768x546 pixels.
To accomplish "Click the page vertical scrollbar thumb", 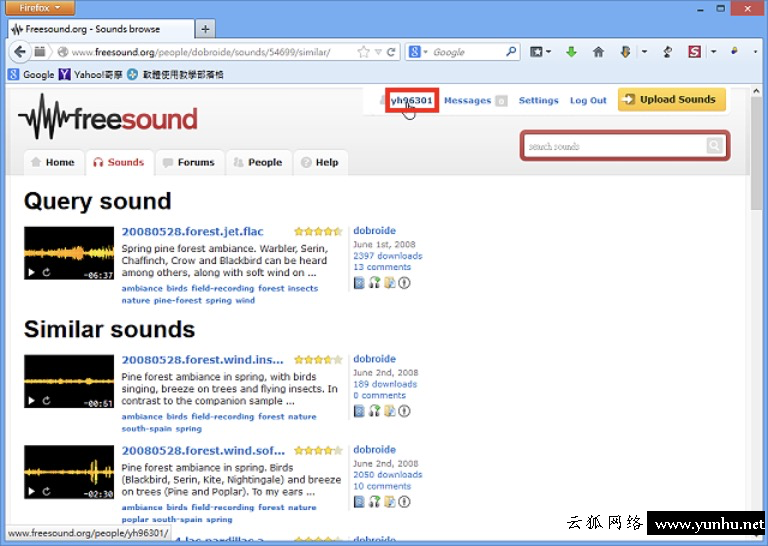I will [x=756, y=153].
